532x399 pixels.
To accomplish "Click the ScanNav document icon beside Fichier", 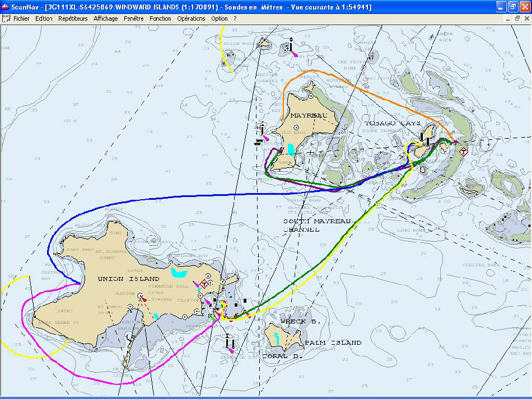I will click(6, 18).
